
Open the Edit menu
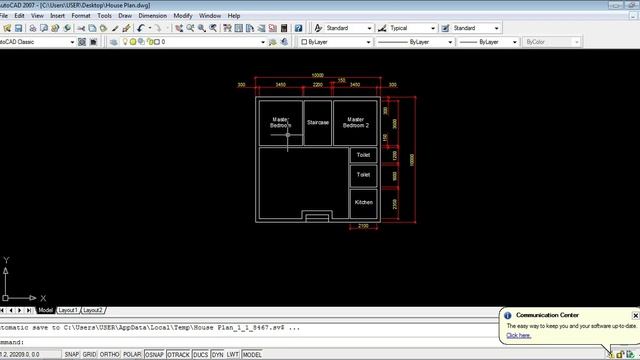[x=19, y=16]
